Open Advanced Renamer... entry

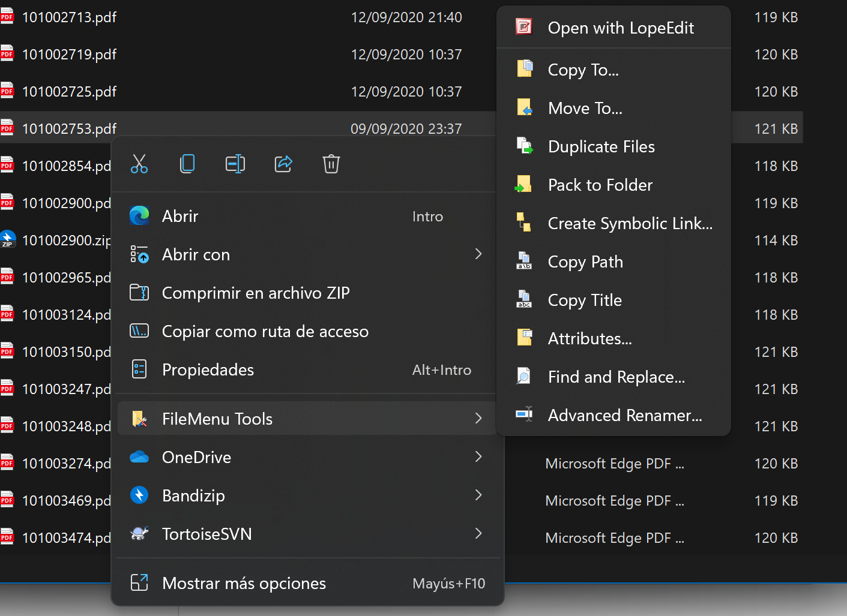613,415
